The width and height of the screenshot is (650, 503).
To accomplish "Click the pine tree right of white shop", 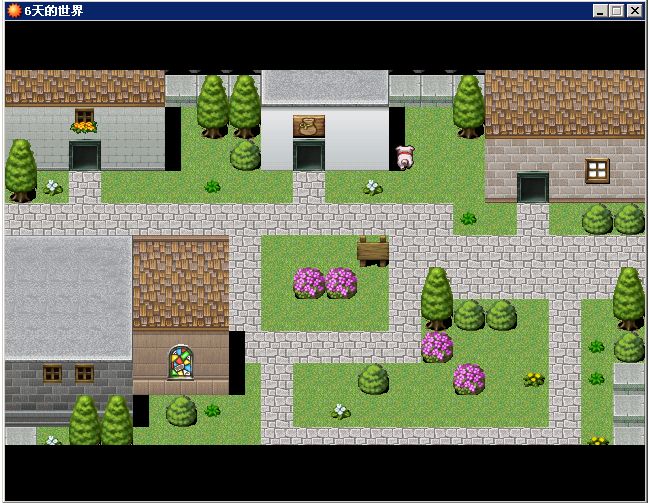I will pyautogui.click(x=468, y=105).
